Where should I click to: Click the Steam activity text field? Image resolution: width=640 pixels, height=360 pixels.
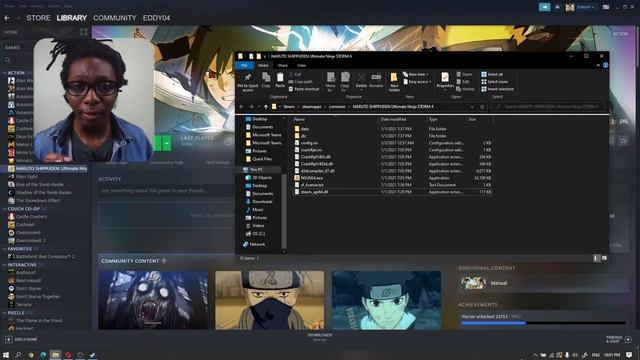(165, 191)
